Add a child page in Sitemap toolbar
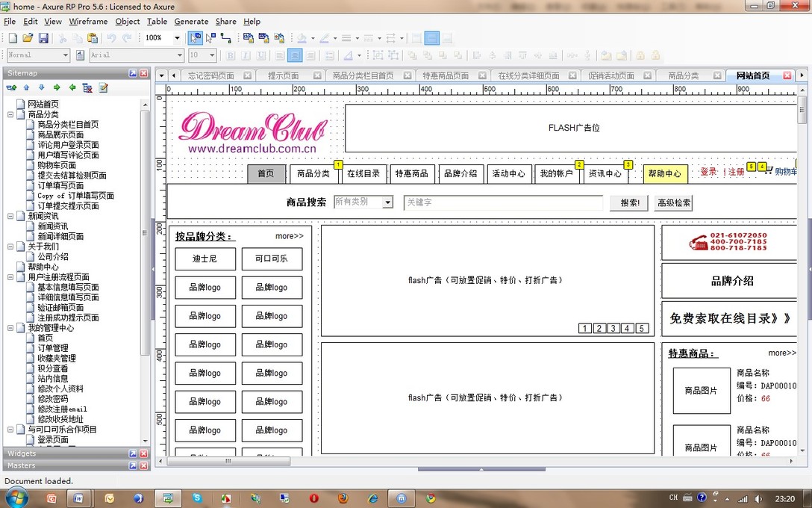 coord(11,87)
